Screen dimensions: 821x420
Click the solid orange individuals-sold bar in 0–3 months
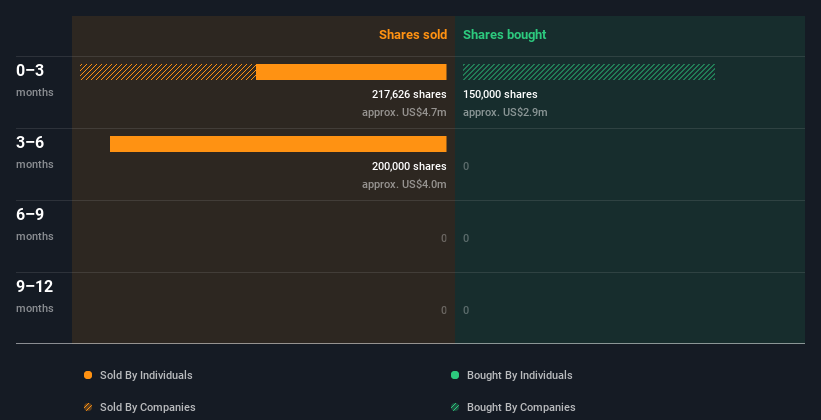click(351, 72)
